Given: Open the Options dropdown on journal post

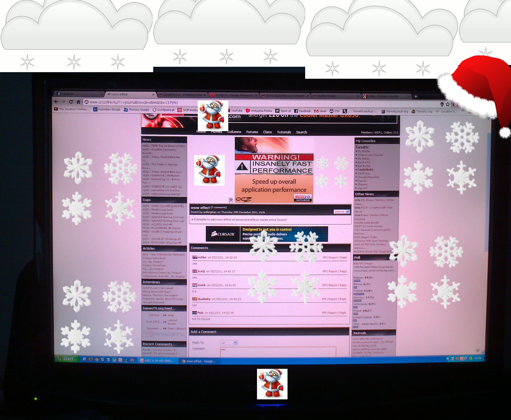Looking at the screenshot, I should (342, 212).
